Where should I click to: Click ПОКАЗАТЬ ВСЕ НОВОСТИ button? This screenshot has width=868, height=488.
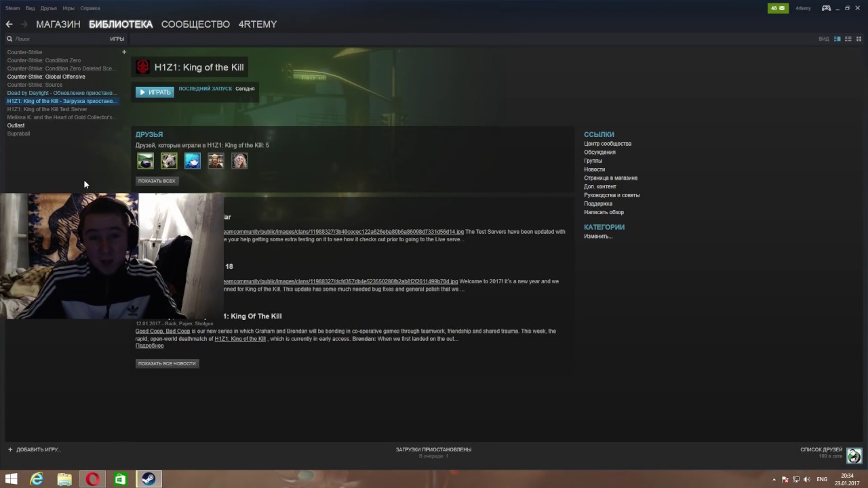(x=167, y=363)
